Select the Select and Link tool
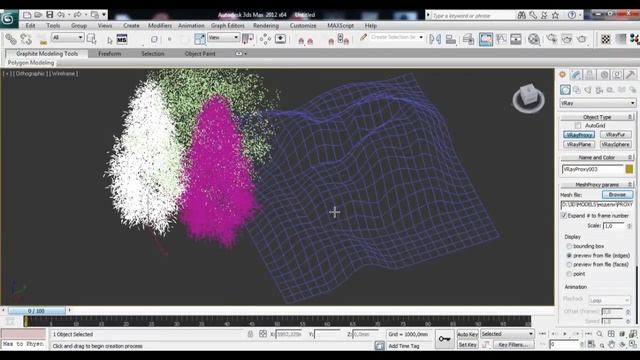Viewport: 640px width, 360px height. [x=11, y=39]
